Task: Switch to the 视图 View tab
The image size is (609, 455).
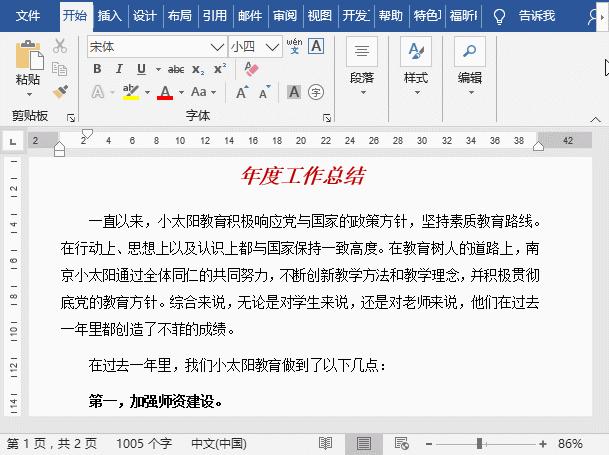Action: [x=320, y=16]
